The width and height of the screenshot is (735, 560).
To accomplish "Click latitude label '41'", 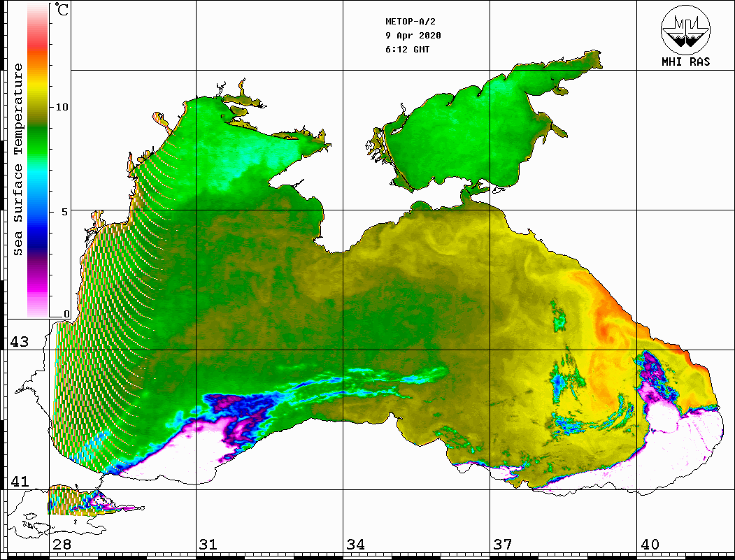I will point(20,481).
